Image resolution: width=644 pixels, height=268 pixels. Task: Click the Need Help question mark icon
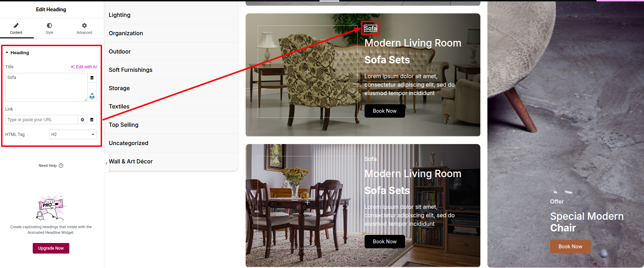pos(61,166)
